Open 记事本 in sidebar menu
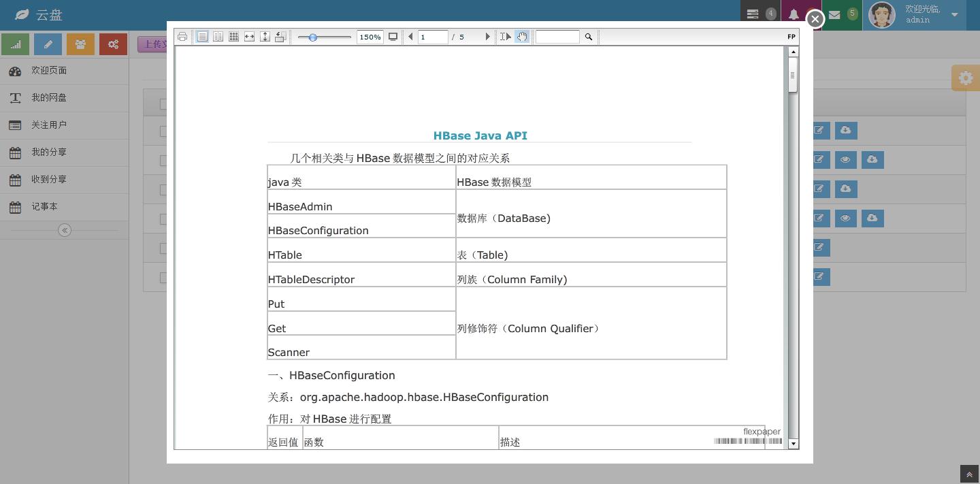 (x=44, y=207)
